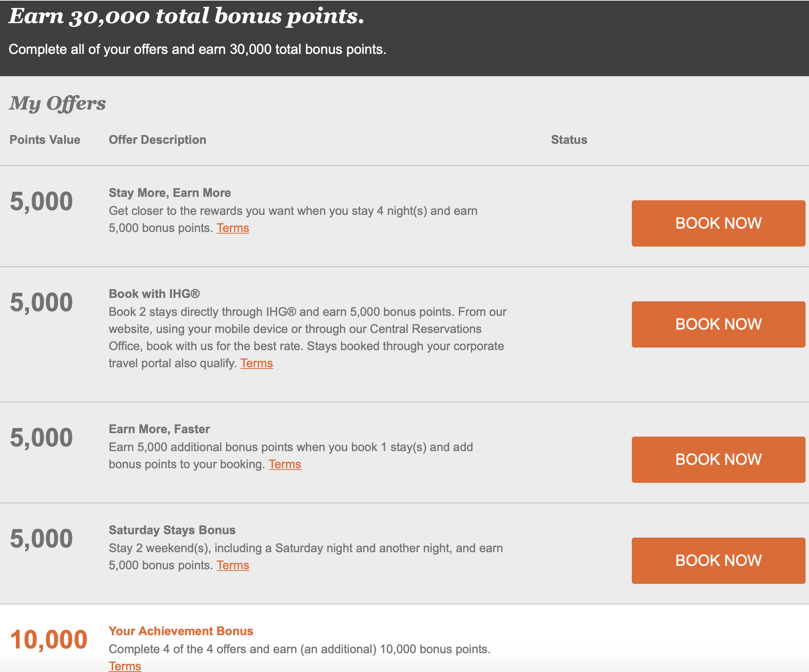Open Terms link in Book with IHG offer
Image resolution: width=809 pixels, height=672 pixels.
coord(256,363)
